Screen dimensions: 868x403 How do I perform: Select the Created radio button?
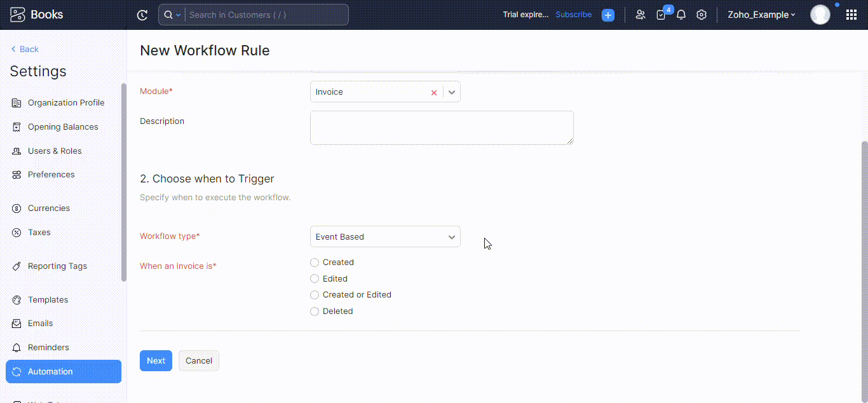pos(315,262)
